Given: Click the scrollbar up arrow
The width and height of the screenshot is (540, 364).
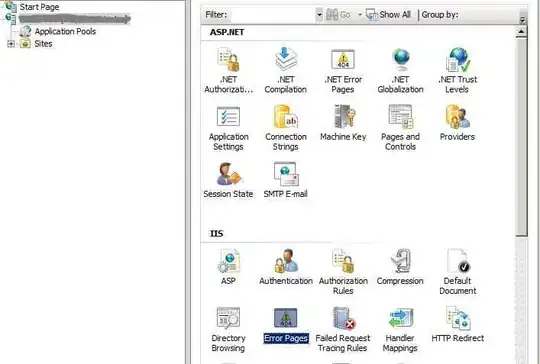Looking at the screenshot, I should pyautogui.click(x=521, y=32).
